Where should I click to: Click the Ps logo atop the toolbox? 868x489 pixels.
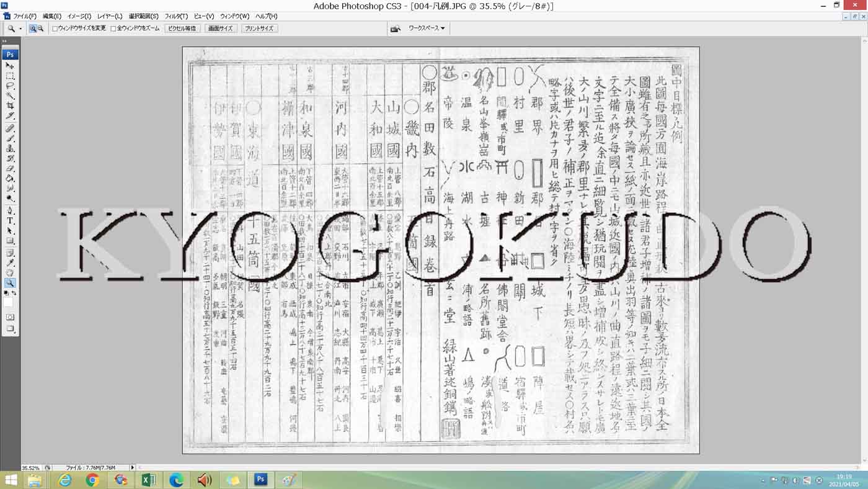(x=10, y=55)
